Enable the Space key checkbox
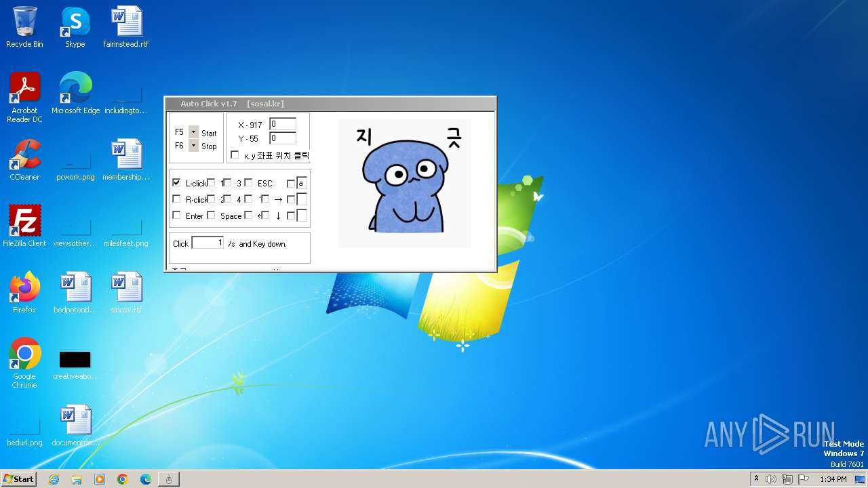This screenshot has width=868, height=488. (x=211, y=216)
